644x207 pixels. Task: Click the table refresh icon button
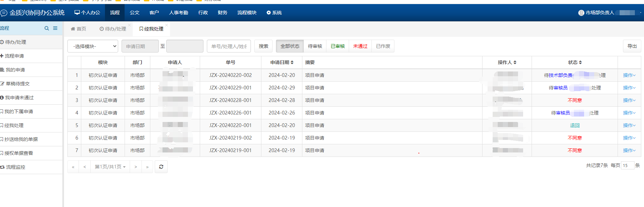point(161,167)
